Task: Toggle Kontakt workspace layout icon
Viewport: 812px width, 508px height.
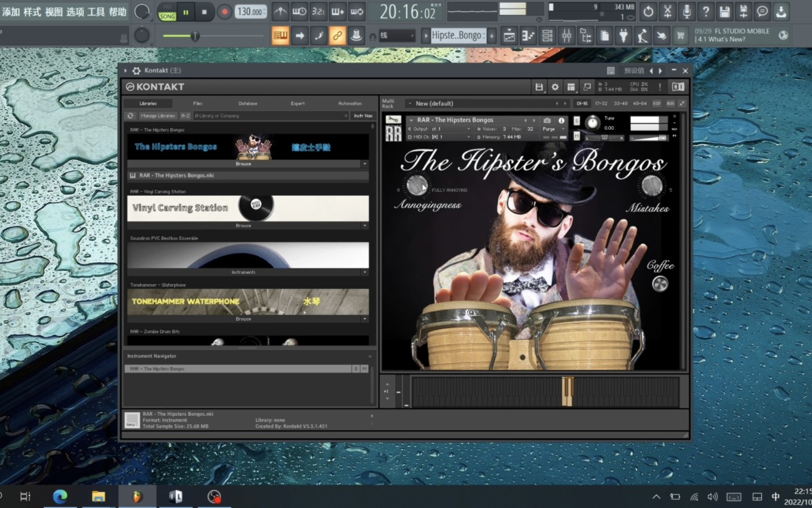Action: tap(571, 87)
